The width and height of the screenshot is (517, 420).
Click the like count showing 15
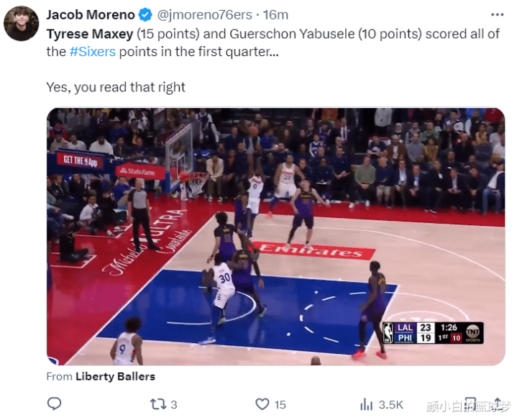pyautogui.click(x=280, y=404)
